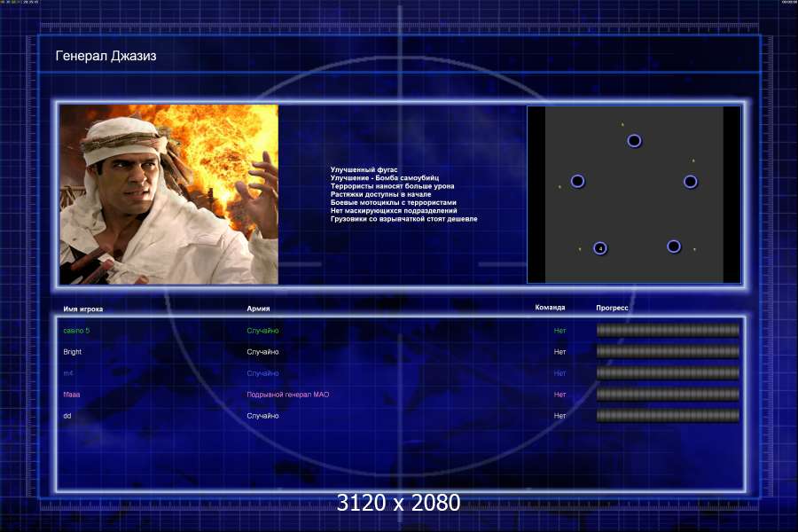
Task: Click the army 'Подрывной генерал МАО' entry
Action: coord(287,395)
